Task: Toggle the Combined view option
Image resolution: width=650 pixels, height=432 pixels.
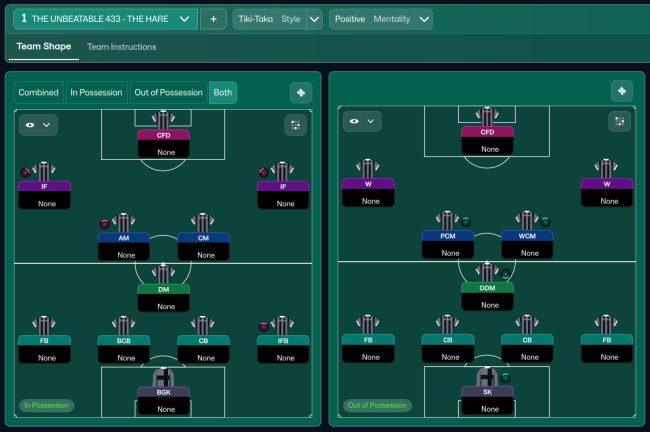Action: 39,93
